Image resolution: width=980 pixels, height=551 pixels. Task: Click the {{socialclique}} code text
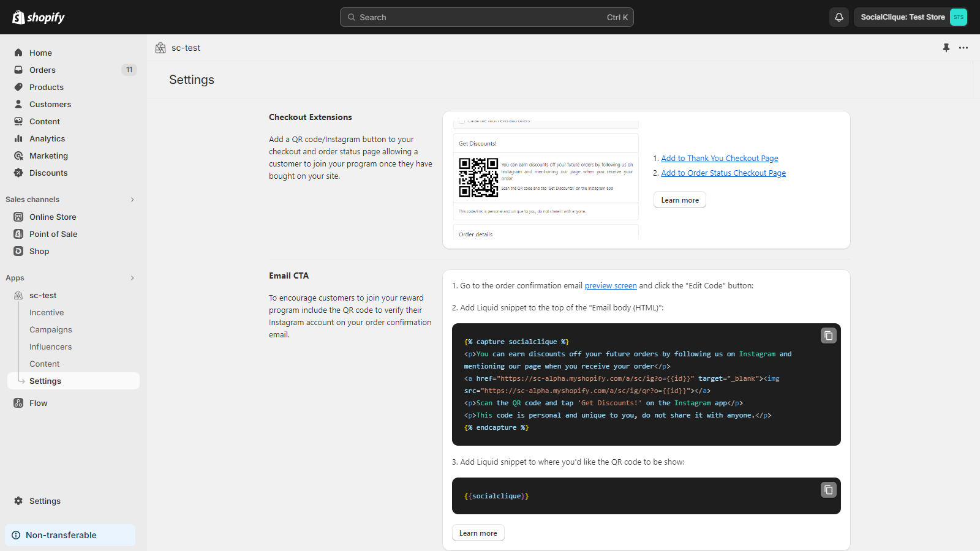496,496
